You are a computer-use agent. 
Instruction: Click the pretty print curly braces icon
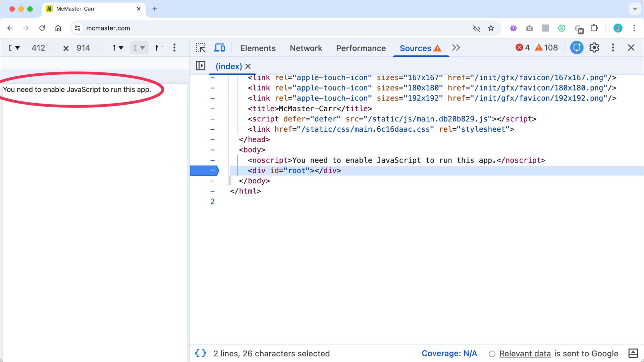[201, 353]
